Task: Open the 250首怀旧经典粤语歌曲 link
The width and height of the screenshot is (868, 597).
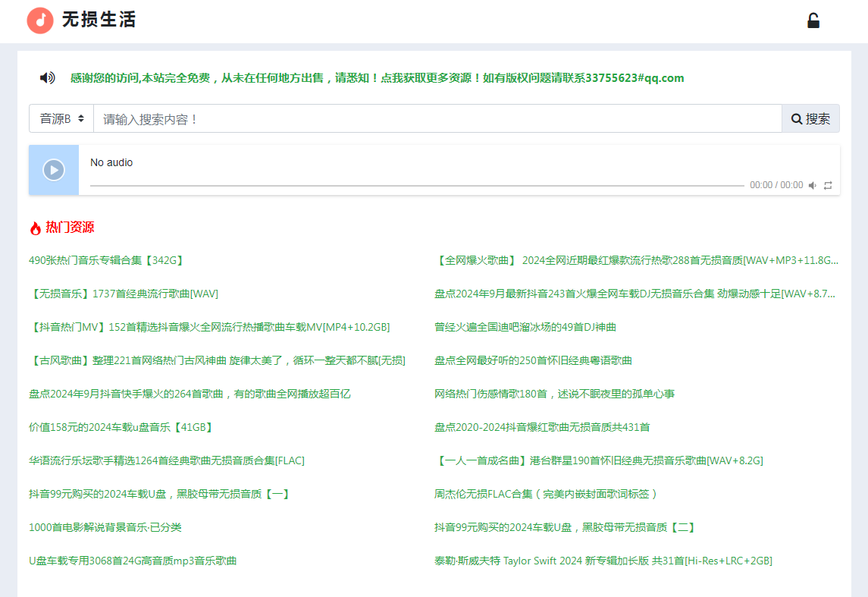Action: click(x=532, y=360)
